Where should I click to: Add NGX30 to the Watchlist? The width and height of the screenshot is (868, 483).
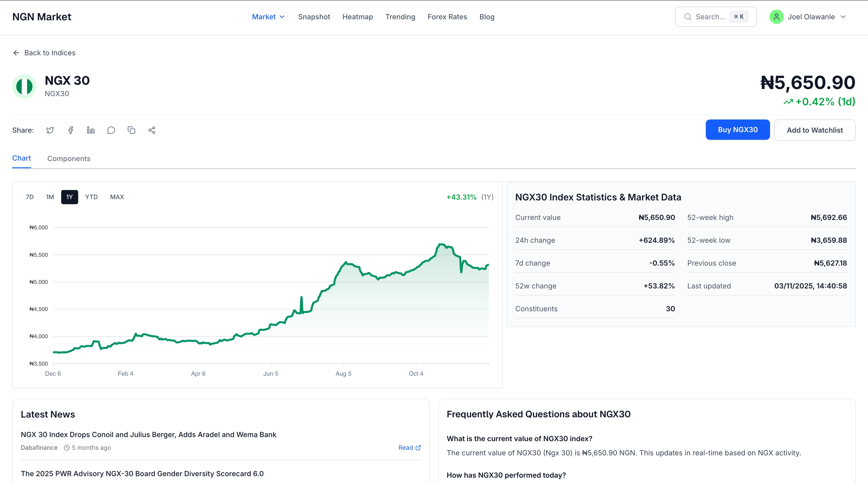[x=815, y=130]
